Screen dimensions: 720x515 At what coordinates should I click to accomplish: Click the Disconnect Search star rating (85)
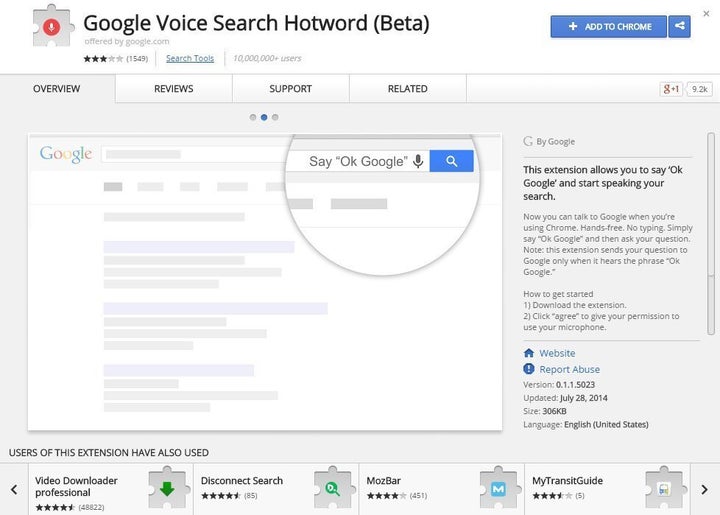click(x=229, y=496)
